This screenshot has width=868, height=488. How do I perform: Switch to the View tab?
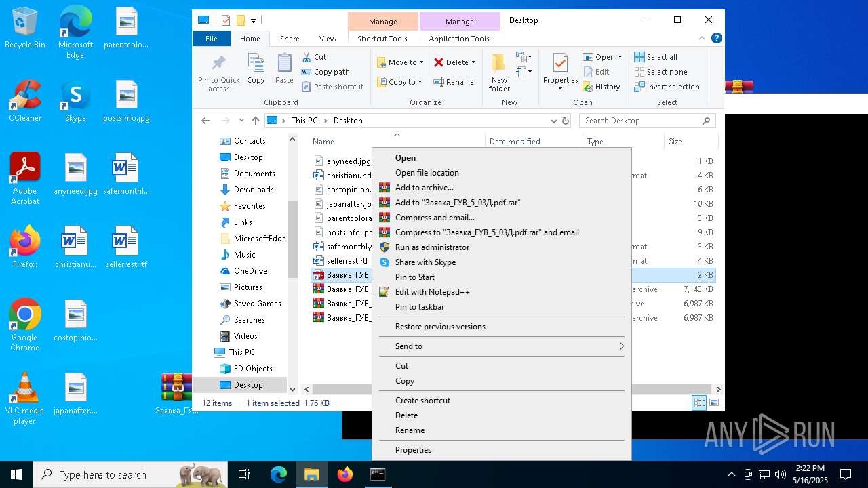pos(328,39)
